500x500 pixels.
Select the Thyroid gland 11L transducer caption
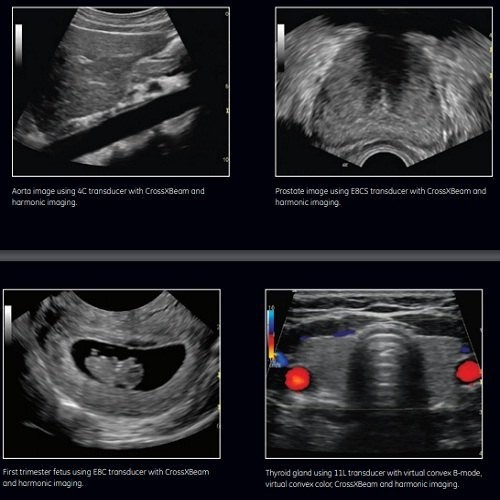pyautogui.click(x=374, y=478)
